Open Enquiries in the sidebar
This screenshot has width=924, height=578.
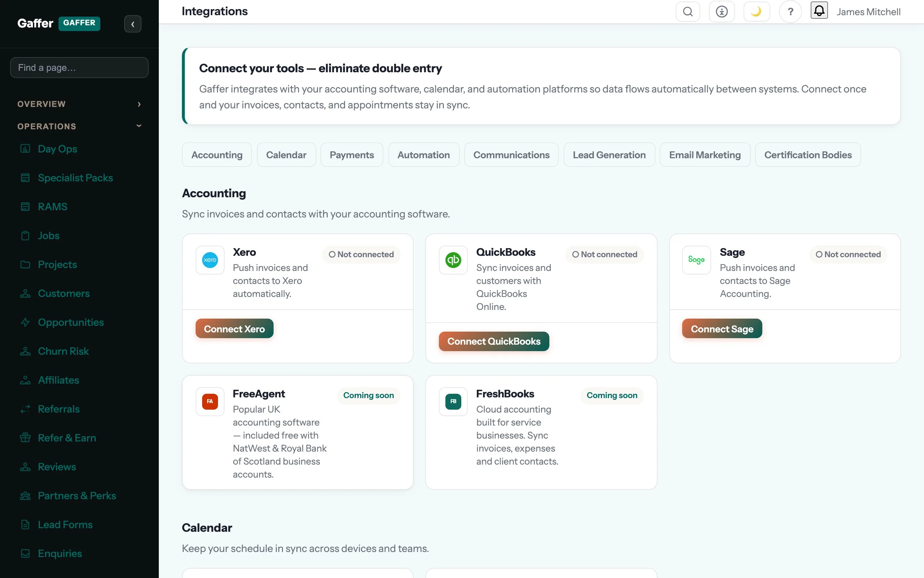(x=79, y=553)
